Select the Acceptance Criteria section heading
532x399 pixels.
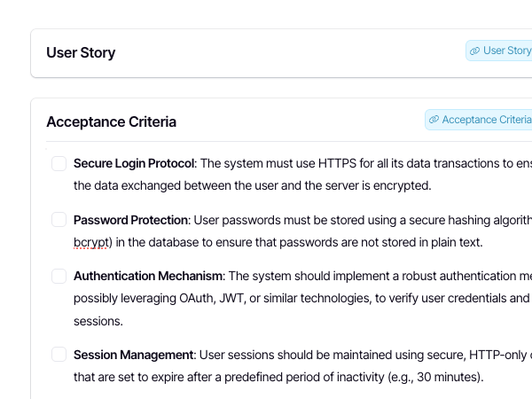pyautogui.click(x=112, y=121)
